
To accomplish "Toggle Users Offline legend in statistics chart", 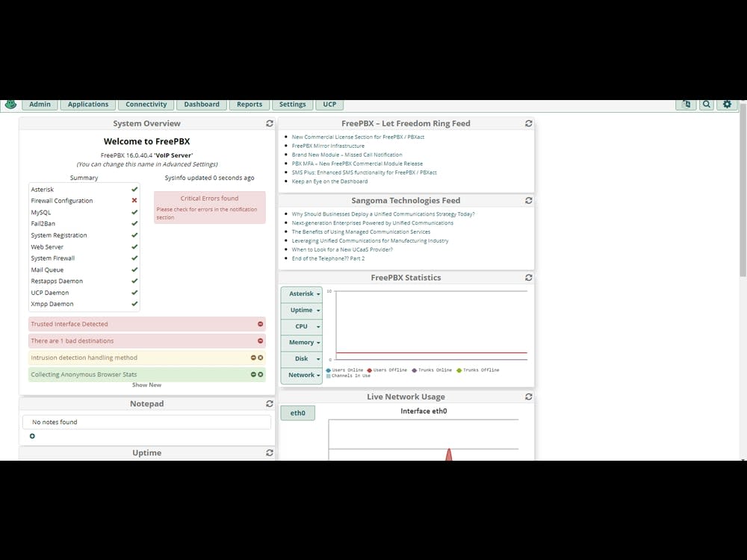I will (387, 370).
